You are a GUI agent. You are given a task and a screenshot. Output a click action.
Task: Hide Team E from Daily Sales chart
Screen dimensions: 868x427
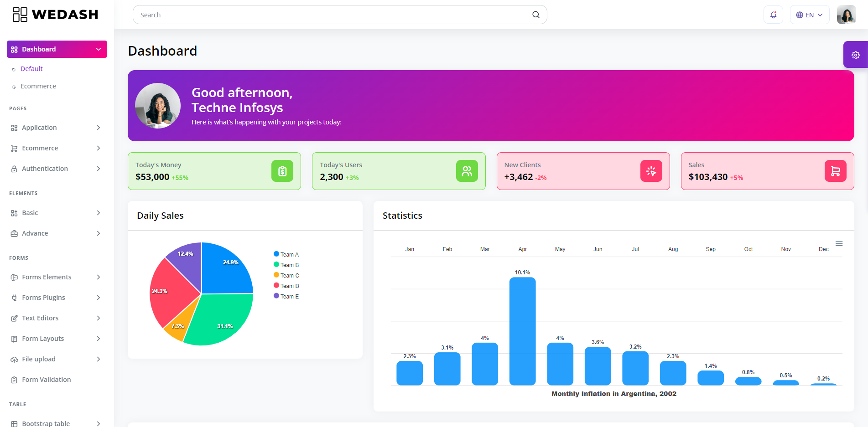tap(286, 296)
